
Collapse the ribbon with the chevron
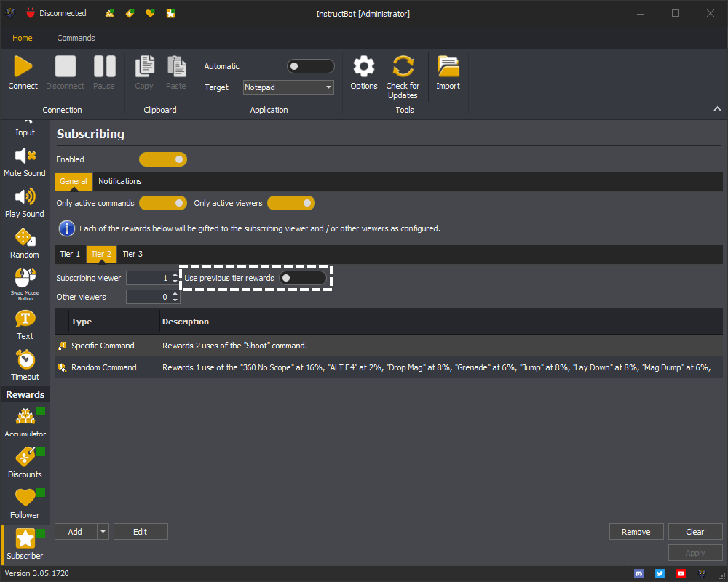[717, 109]
